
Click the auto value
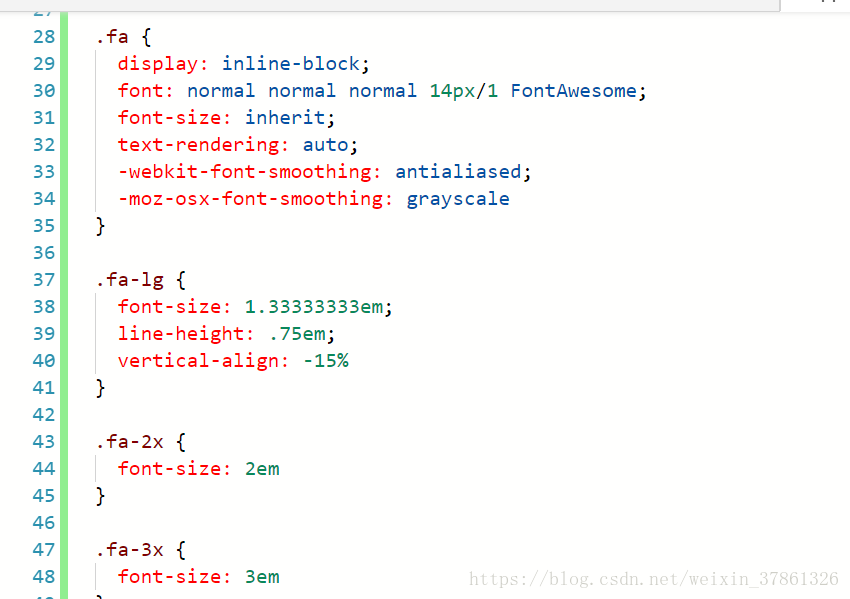[x=325, y=145]
